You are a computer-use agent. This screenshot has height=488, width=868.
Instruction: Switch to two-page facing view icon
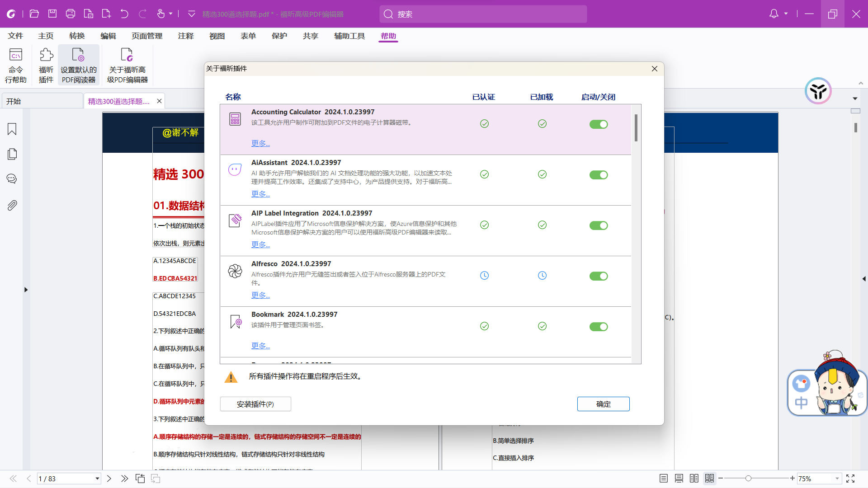694,479
